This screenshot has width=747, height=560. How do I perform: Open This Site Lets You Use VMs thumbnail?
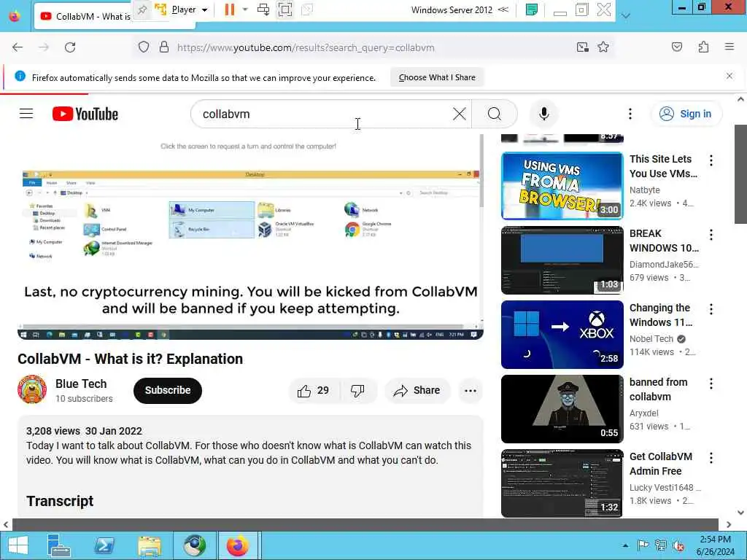(562, 186)
